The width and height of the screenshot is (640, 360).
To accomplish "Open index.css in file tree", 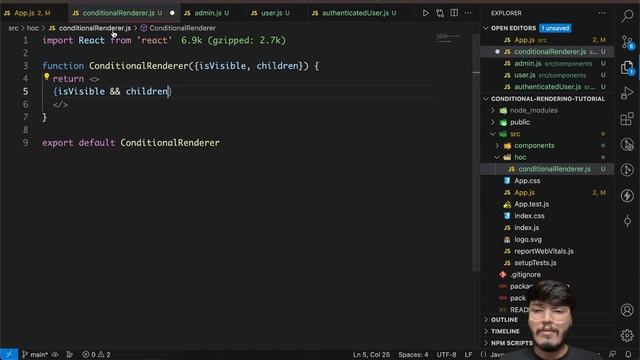I will tap(547, 216).
